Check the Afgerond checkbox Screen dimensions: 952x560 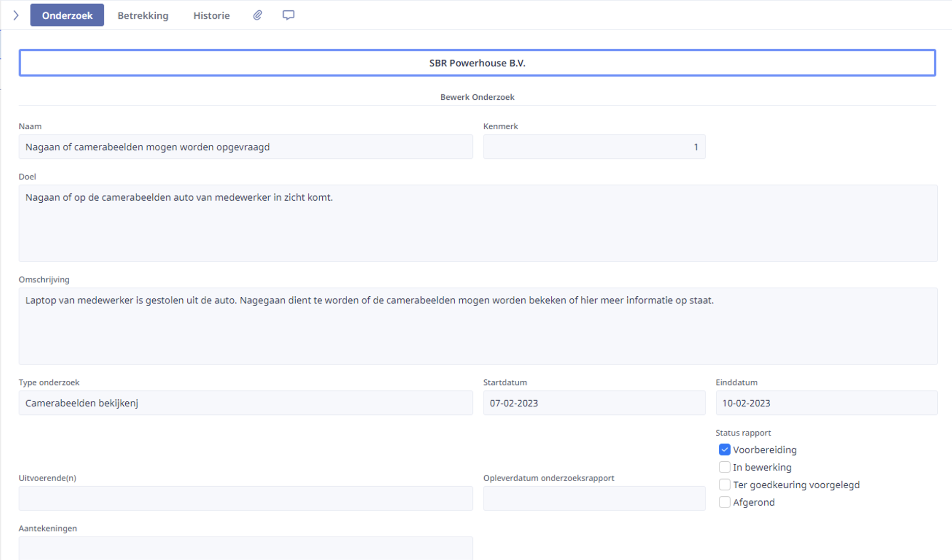coord(724,502)
